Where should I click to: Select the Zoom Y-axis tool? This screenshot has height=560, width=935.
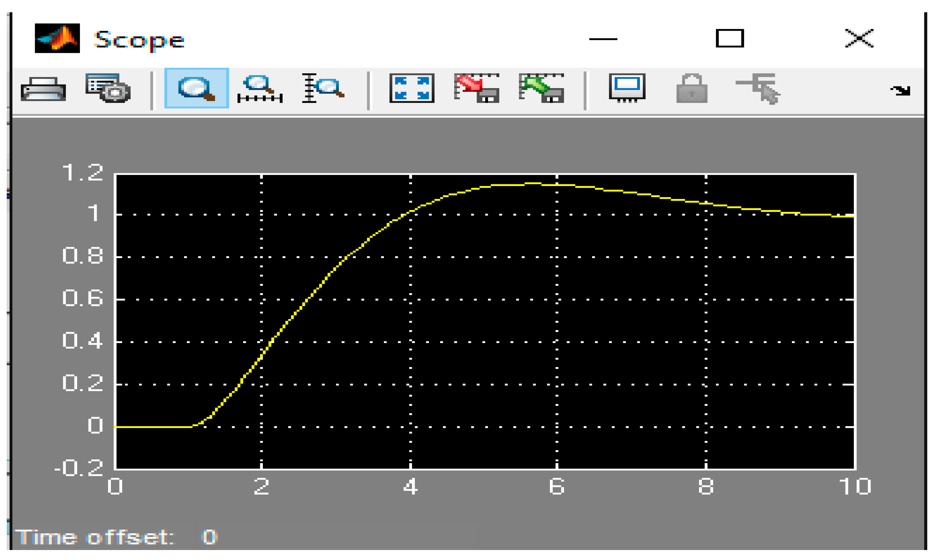[323, 88]
